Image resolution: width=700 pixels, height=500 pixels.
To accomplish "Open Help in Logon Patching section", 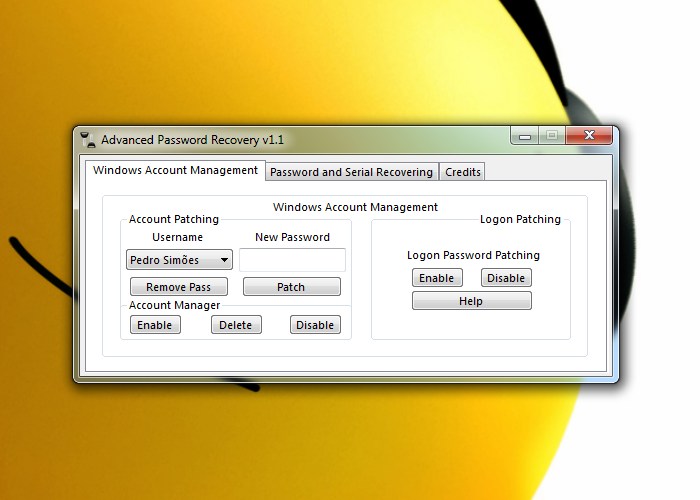I will click(472, 301).
